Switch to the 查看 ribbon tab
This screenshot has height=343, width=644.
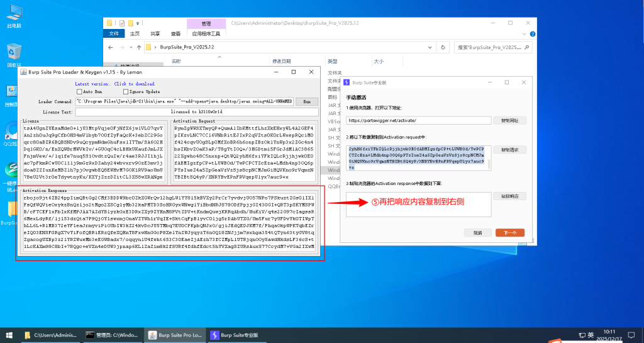pos(175,33)
